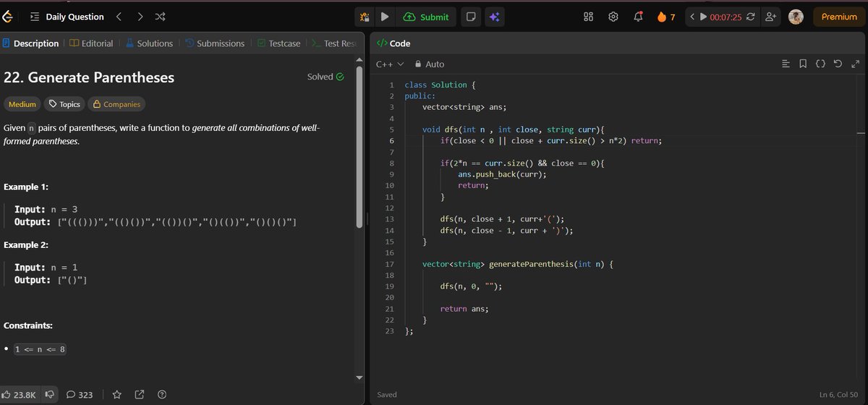
Task: Click the Premium button
Action: 839,17
